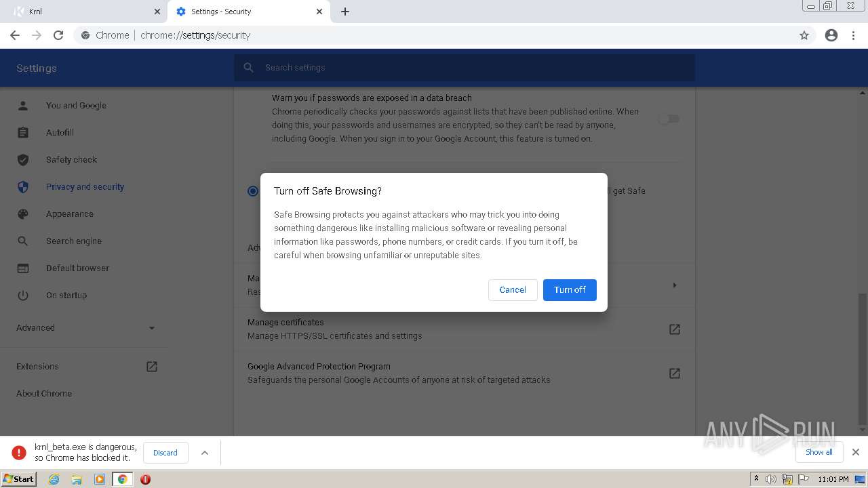Select the highlighted Safe Browsing radio button
The width and height of the screenshot is (868, 488).
click(x=253, y=191)
